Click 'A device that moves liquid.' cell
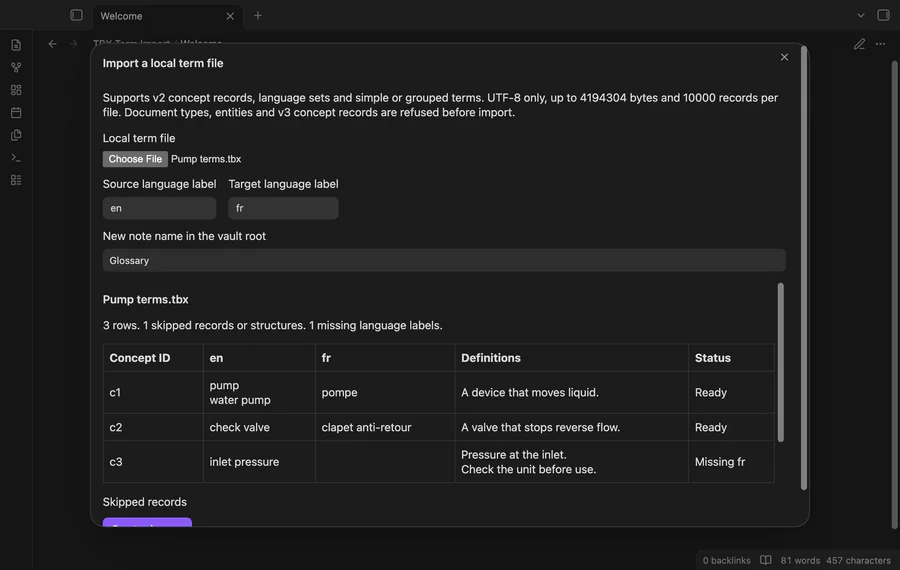This screenshot has width=900, height=570. 571,393
